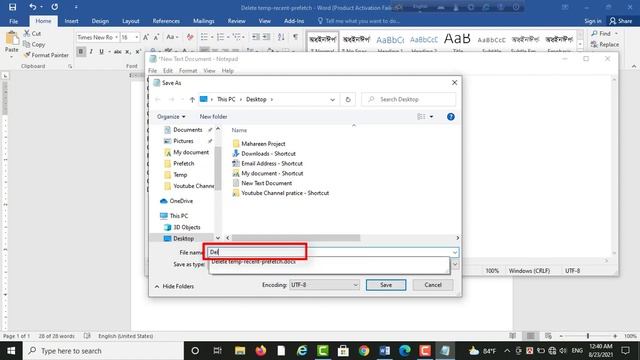Screen dimensions: 640x360
Task: Click the Grow Font icon
Action: click(146, 37)
